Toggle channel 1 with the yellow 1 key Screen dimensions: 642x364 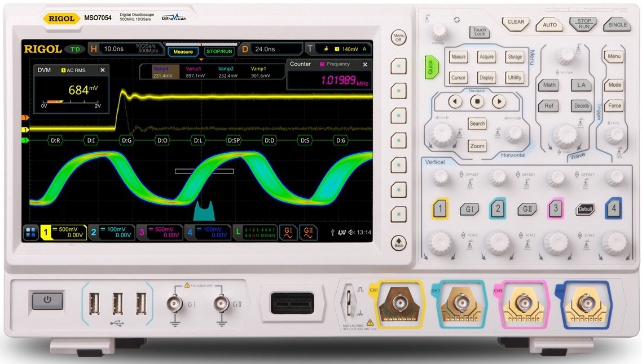pos(441,208)
